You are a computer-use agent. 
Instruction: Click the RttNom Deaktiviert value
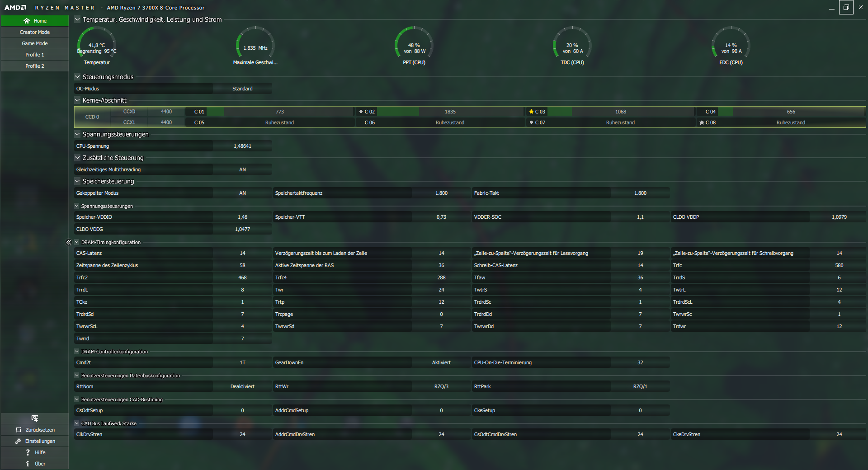(x=242, y=386)
